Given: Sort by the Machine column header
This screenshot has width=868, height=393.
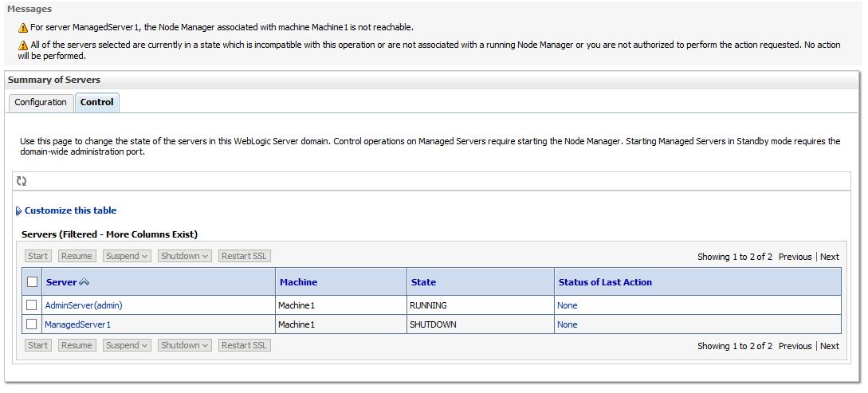Looking at the screenshot, I should (298, 282).
